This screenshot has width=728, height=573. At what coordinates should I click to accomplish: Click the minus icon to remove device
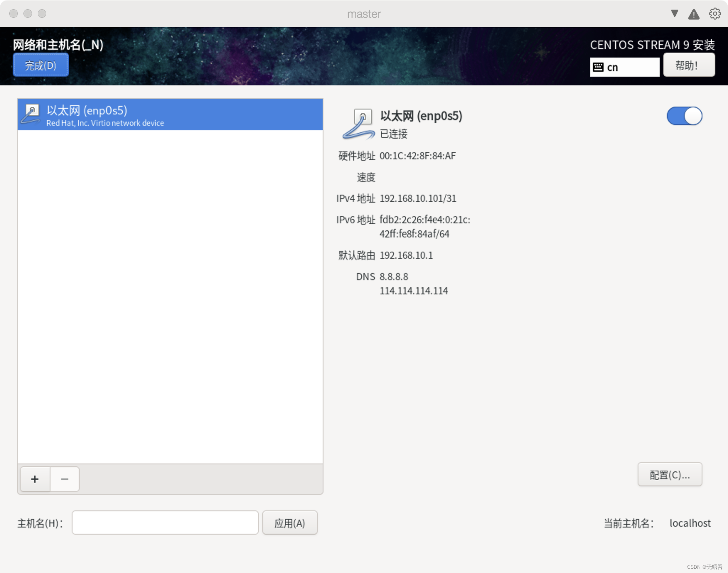click(64, 479)
